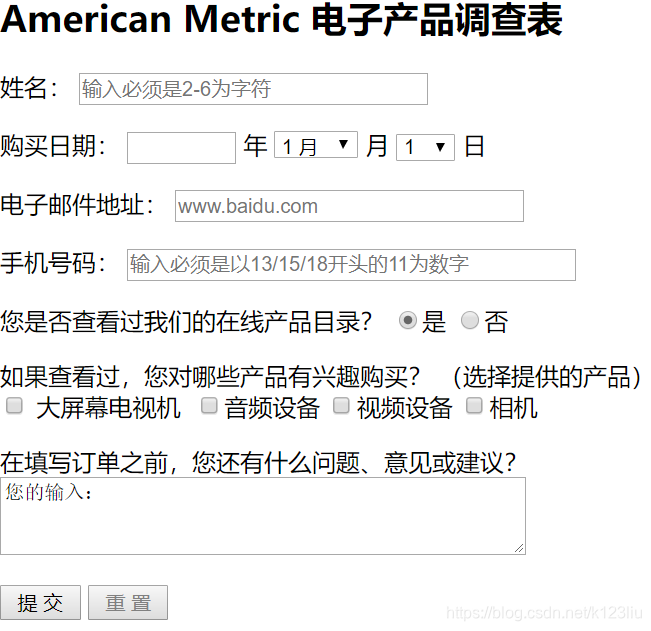Select the 否 radio button
Image resolution: width=651 pixels, height=631 pixels.
(x=470, y=320)
